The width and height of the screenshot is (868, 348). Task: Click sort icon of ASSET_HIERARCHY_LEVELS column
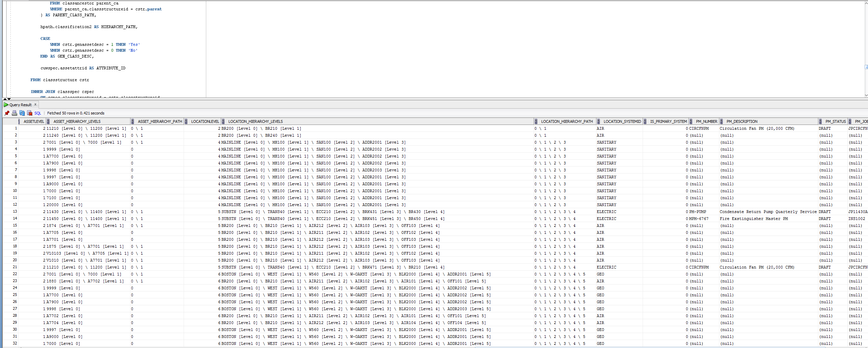click(x=48, y=121)
